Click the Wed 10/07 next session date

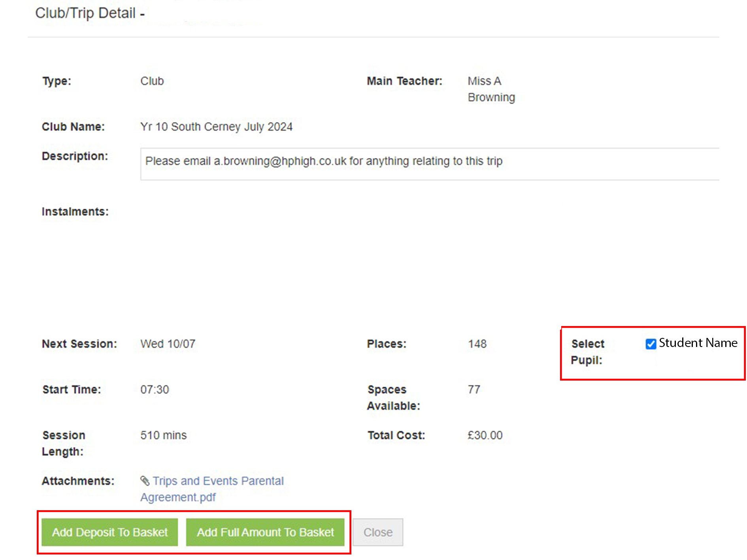click(x=168, y=344)
